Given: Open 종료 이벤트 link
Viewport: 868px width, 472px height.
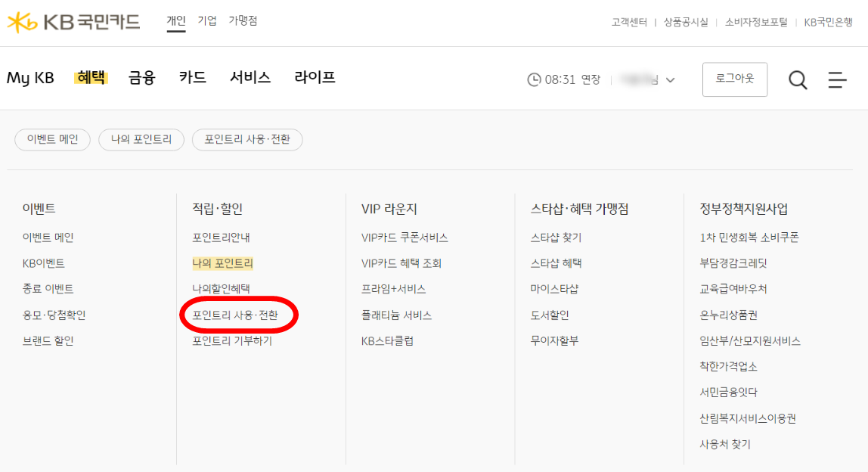Looking at the screenshot, I should (x=48, y=289).
